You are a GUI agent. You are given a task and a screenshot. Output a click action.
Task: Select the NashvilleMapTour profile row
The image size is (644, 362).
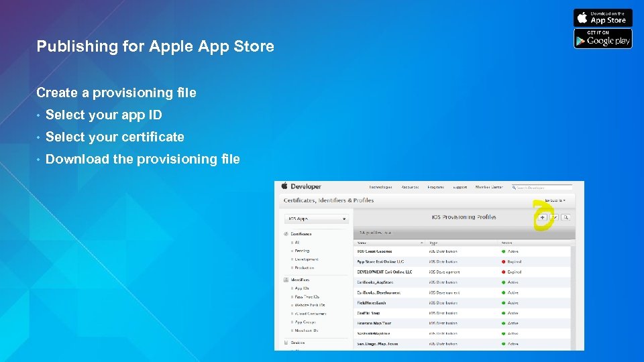[462, 334]
